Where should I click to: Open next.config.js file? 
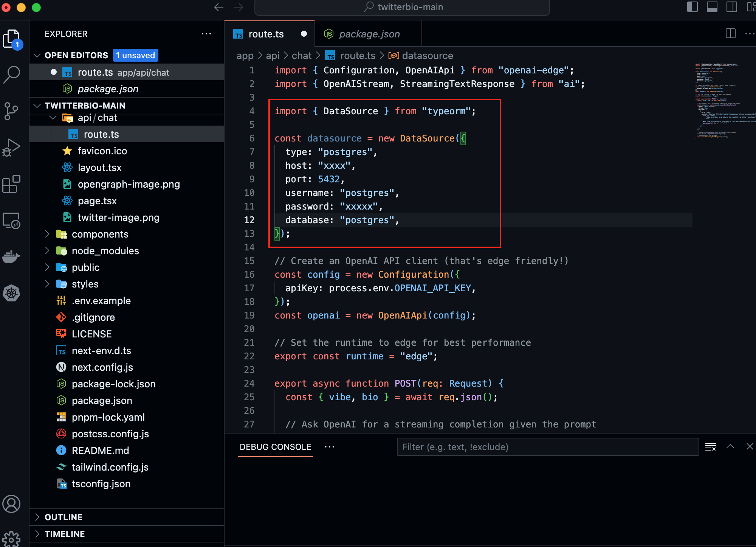pyautogui.click(x=127, y=367)
